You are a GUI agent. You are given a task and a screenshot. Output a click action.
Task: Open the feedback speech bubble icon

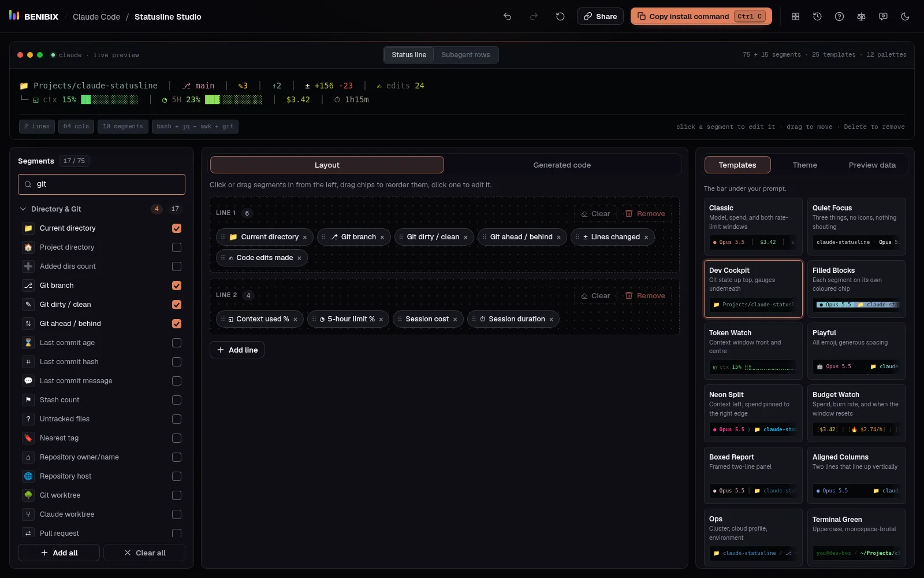(883, 17)
